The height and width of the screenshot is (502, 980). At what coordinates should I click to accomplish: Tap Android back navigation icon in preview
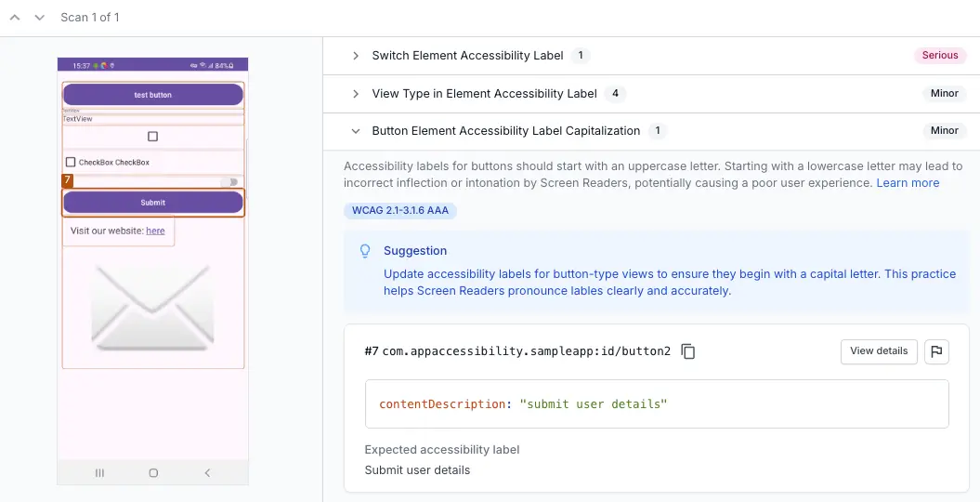point(207,473)
